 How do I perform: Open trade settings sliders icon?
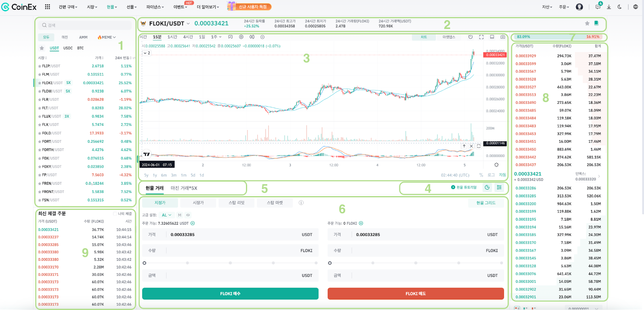tap(499, 187)
